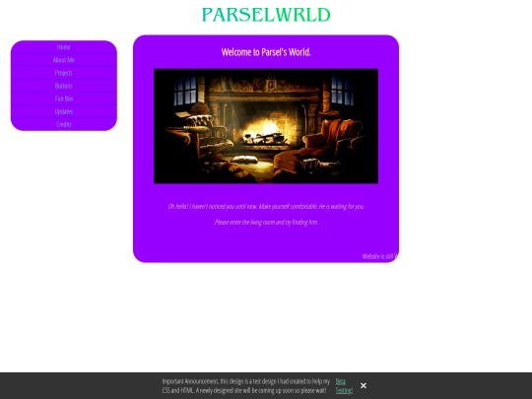Select Buttons in the sidebar
This screenshot has width=532, height=399.
(x=64, y=86)
